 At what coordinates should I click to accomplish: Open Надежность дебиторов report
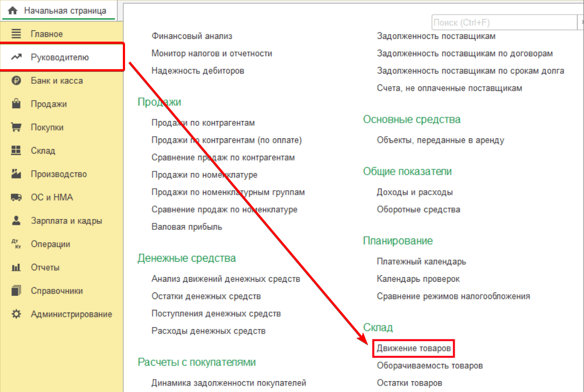point(198,71)
